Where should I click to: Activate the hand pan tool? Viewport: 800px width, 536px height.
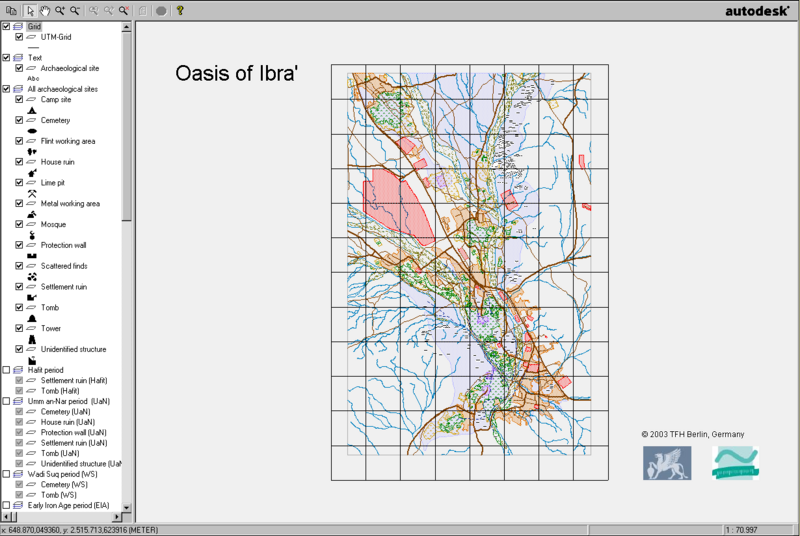click(x=43, y=10)
